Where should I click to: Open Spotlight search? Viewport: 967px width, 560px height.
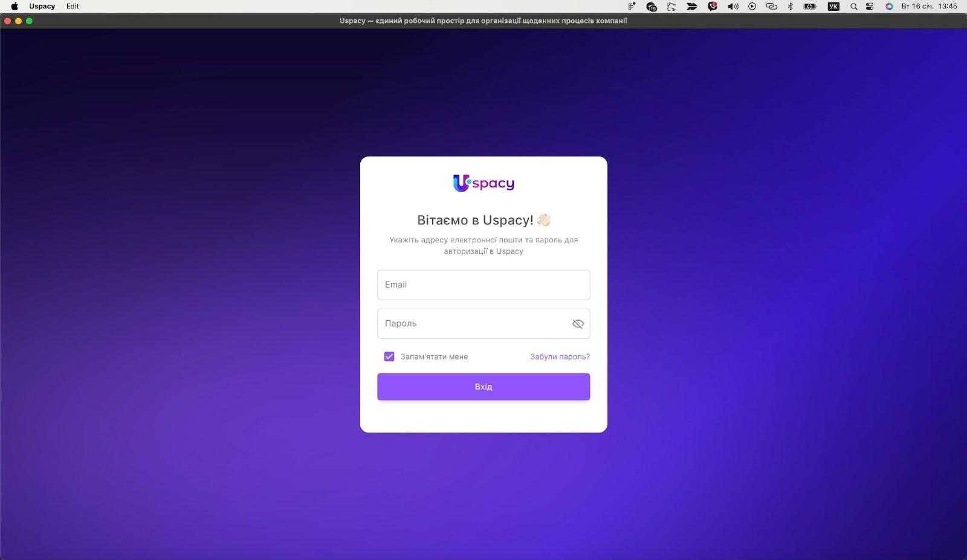(853, 7)
